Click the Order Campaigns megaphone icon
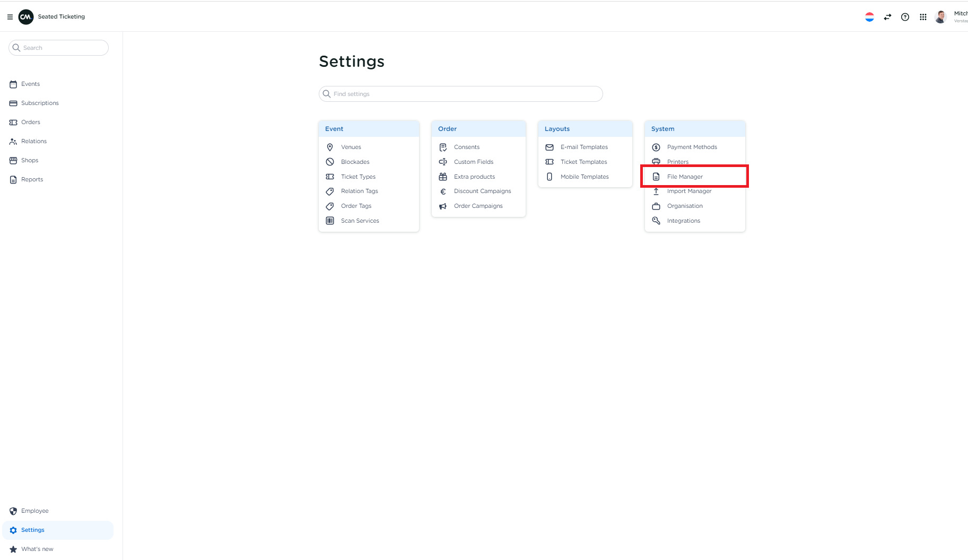The image size is (968, 560). click(x=443, y=206)
